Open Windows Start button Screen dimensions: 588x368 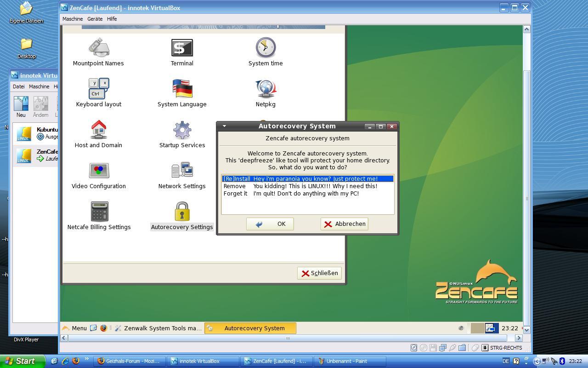click(23, 361)
